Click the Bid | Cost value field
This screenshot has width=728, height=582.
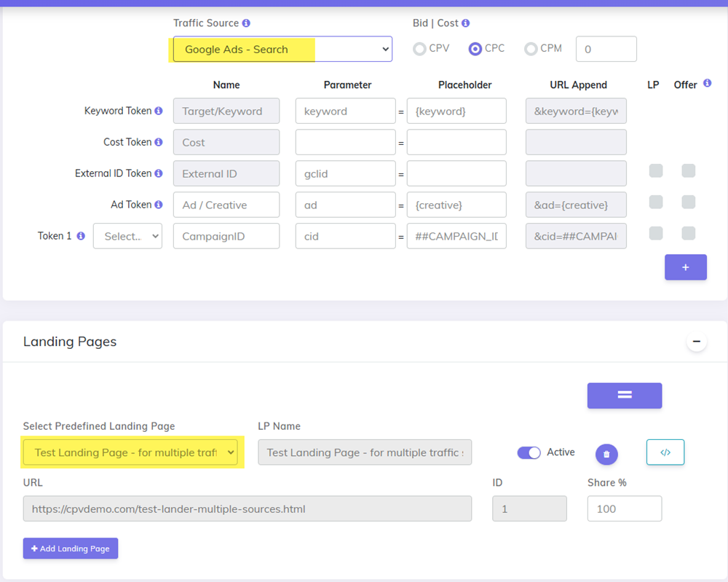coord(606,49)
